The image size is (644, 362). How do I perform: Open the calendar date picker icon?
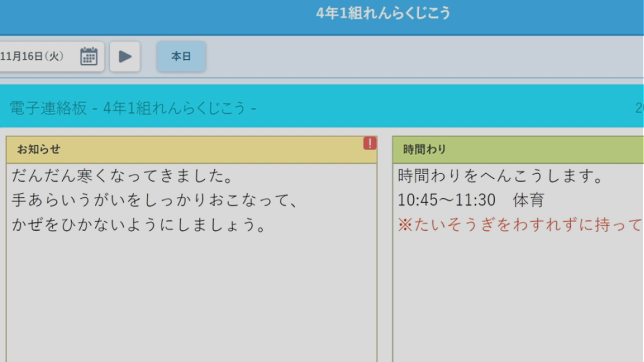click(89, 56)
